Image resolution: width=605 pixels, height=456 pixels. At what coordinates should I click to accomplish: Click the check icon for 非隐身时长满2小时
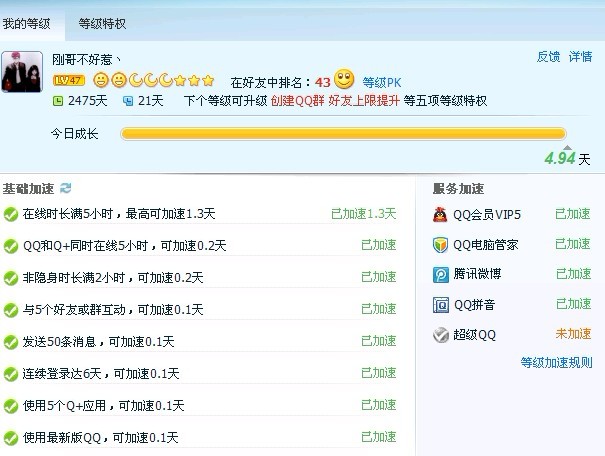[x=11, y=278]
